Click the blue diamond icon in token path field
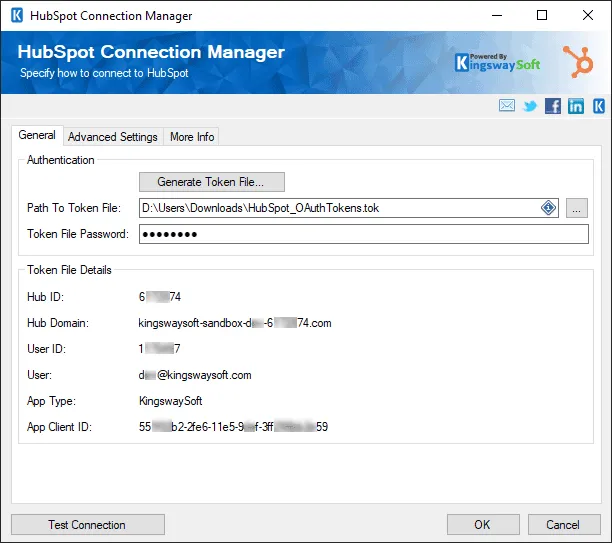 coord(548,208)
